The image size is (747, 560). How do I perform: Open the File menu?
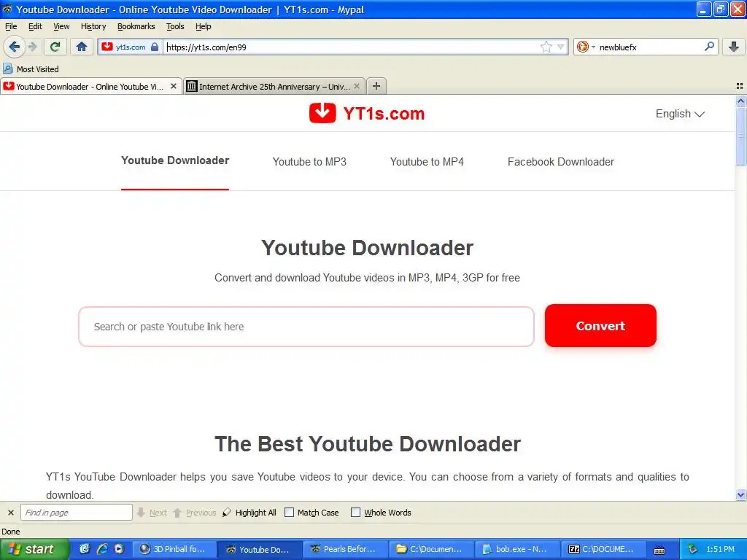(11, 26)
